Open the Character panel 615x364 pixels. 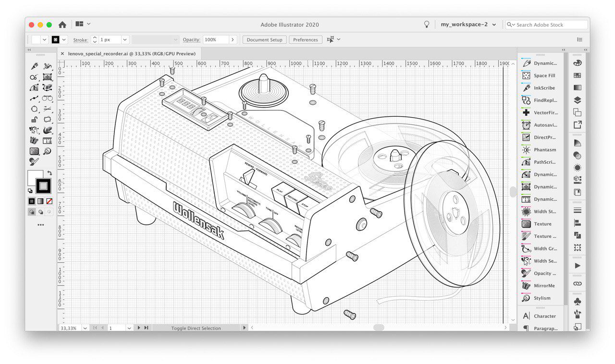[x=539, y=316]
